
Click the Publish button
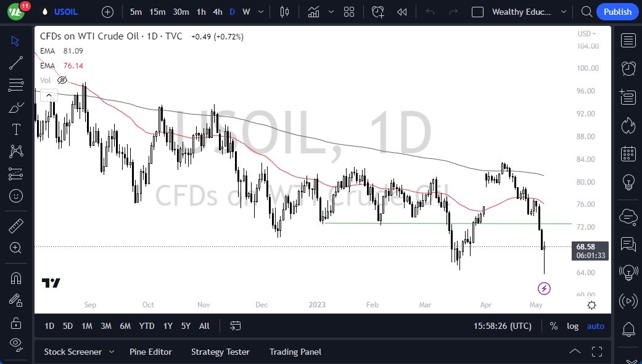(x=617, y=12)
